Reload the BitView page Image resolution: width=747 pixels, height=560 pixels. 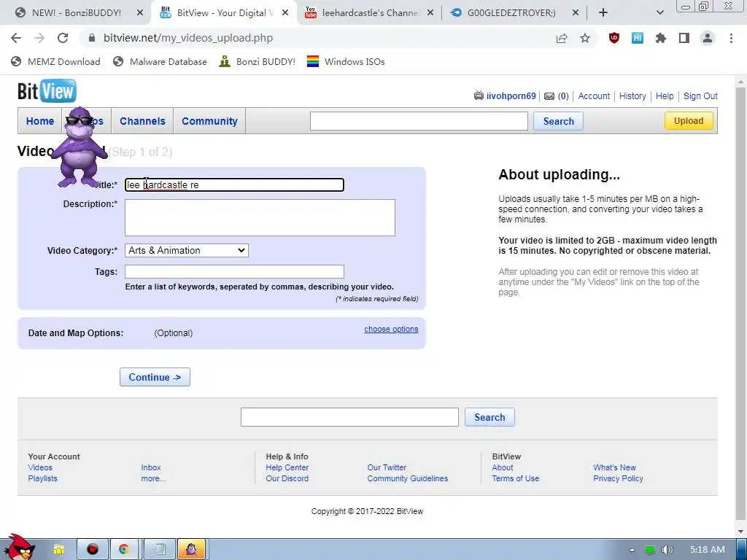pos(63,38)
